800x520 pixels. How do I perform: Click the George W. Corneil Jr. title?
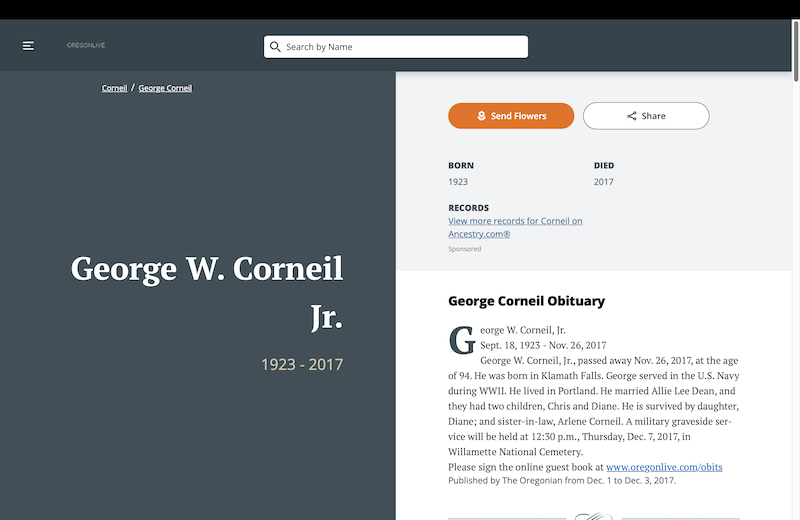click(207, 292)
